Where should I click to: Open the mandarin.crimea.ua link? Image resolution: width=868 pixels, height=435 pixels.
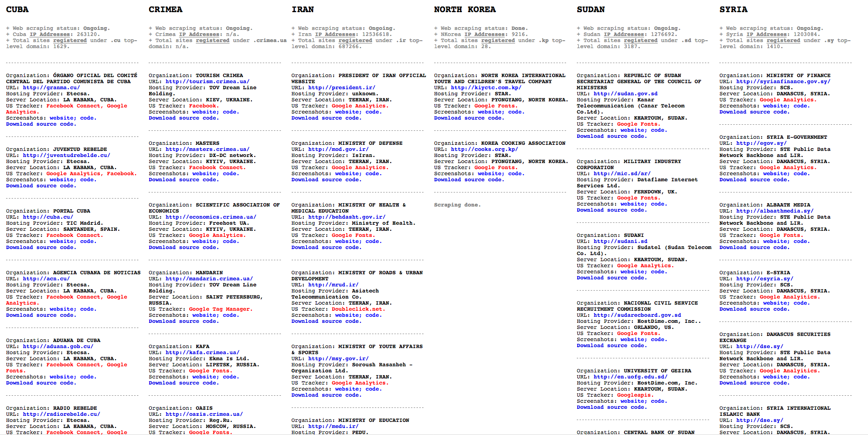(x=209, y=278)
